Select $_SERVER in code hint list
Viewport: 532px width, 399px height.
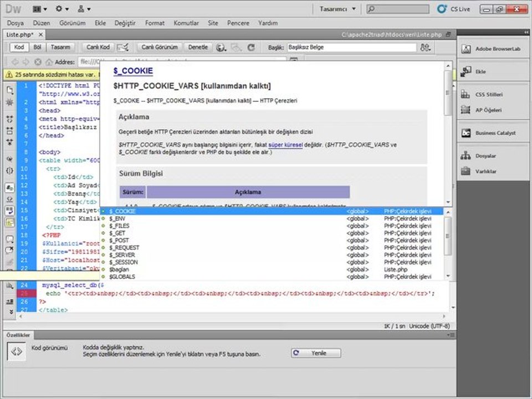click(272, 255)
